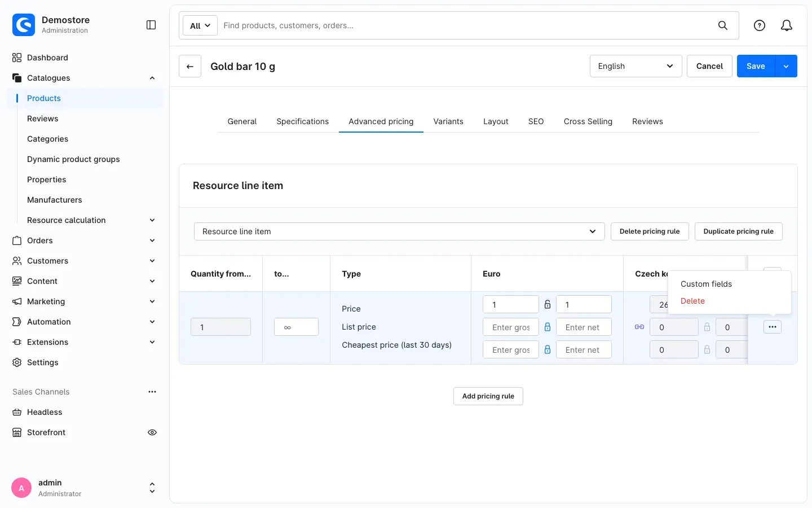Click the Euro gross Price input field
Image resolution: width=812 pixels, height=508 pixels.
511,304
